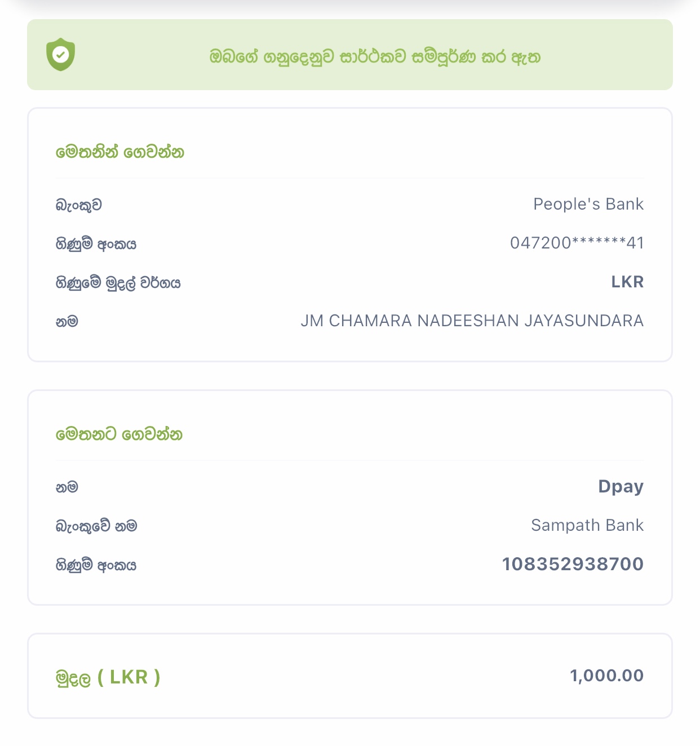700x746 pixels.
Task: Click the 'ගිණුම් අංකය' label beside 108352938700
Action: coord(96,565)
